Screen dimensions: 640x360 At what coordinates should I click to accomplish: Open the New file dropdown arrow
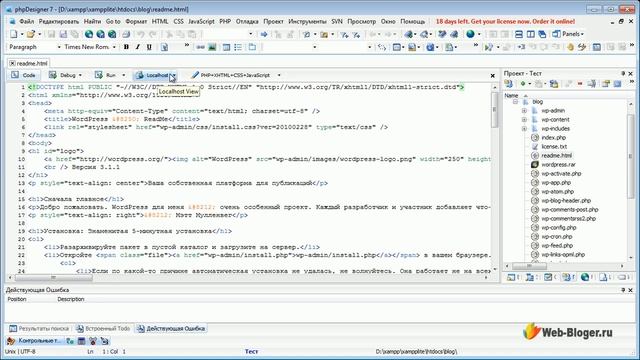(22, 34)
